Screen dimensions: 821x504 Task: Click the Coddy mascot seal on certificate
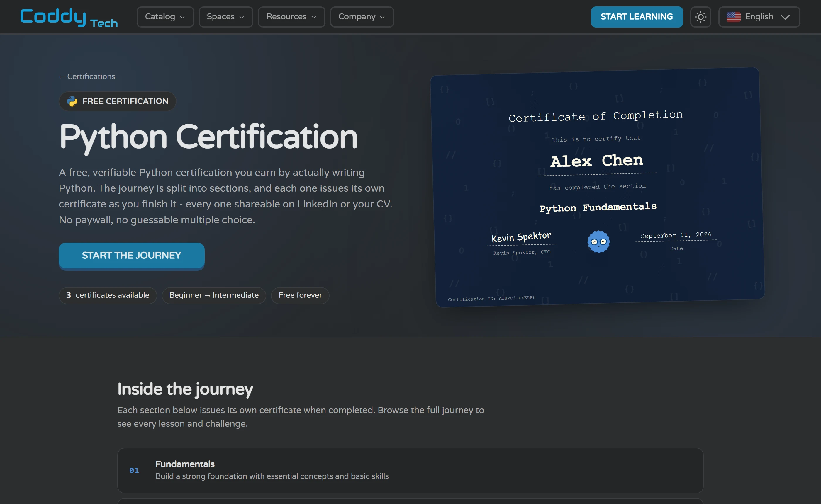598,242
